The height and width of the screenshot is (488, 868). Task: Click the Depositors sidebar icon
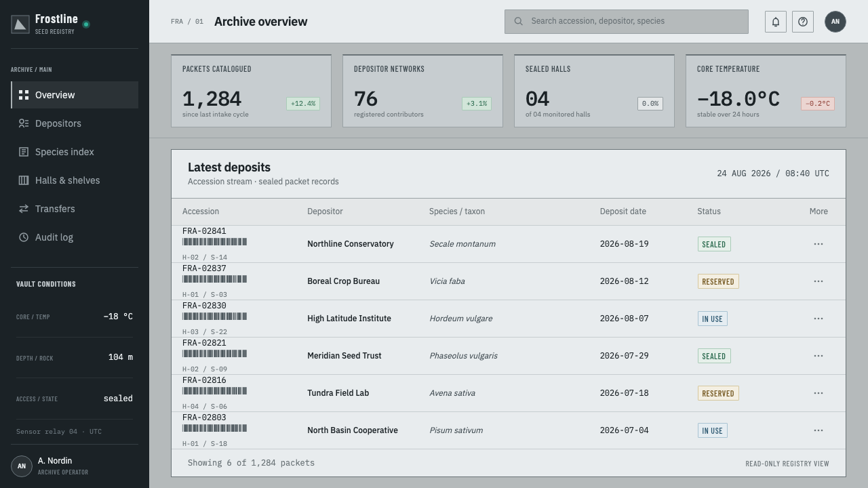(x=24, y=123)
